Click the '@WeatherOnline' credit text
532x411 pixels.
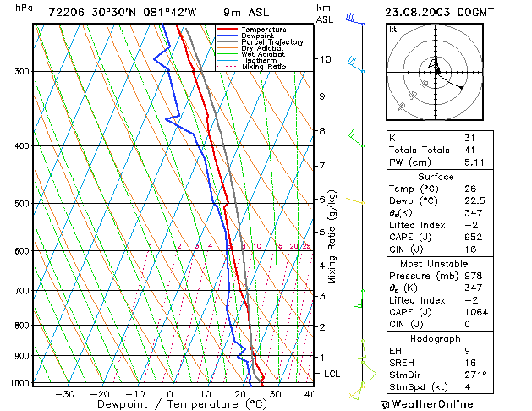[426, 404]
